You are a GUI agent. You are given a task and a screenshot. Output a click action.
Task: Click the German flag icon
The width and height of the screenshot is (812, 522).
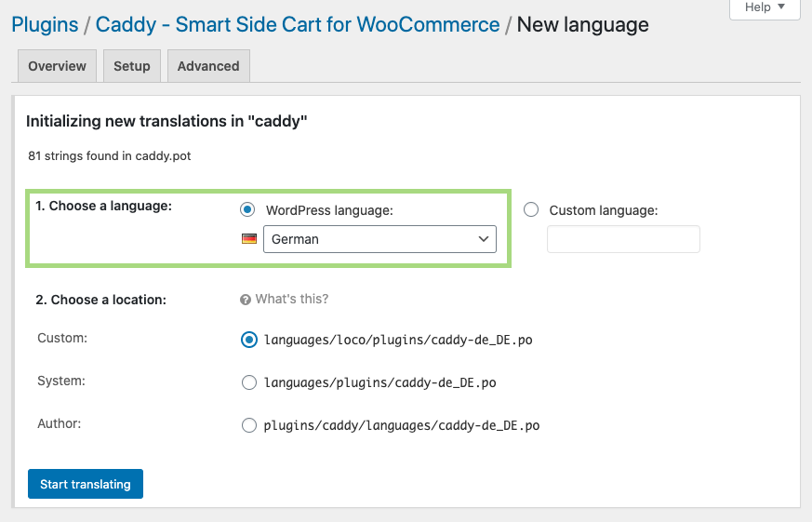pyautogui.click(x=249, y=239)
